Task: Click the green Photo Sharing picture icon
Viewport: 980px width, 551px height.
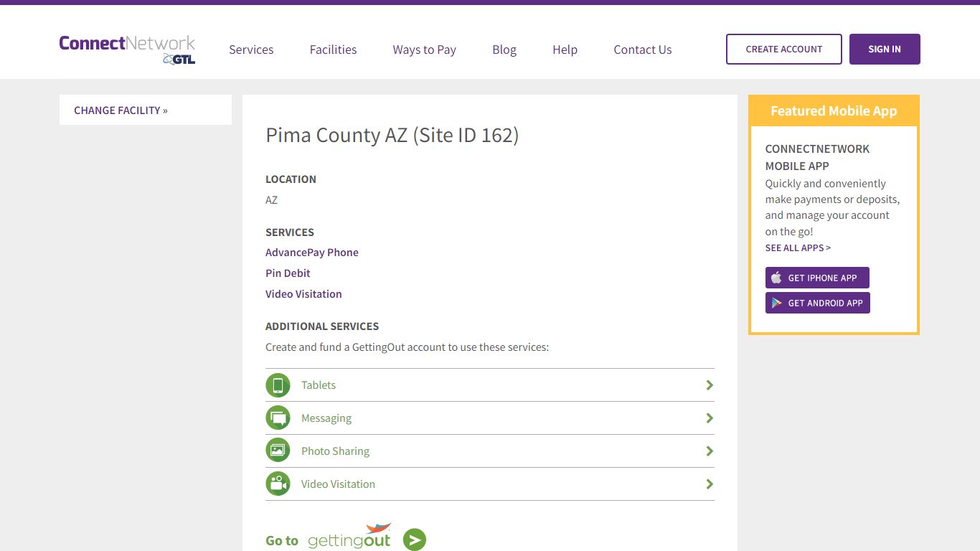Action: pyautogui.click(x=278, y=451)
